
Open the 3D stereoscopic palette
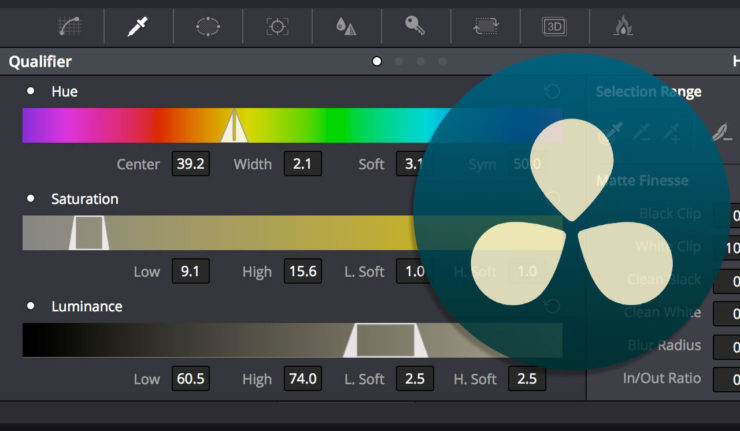coord(554,26)
